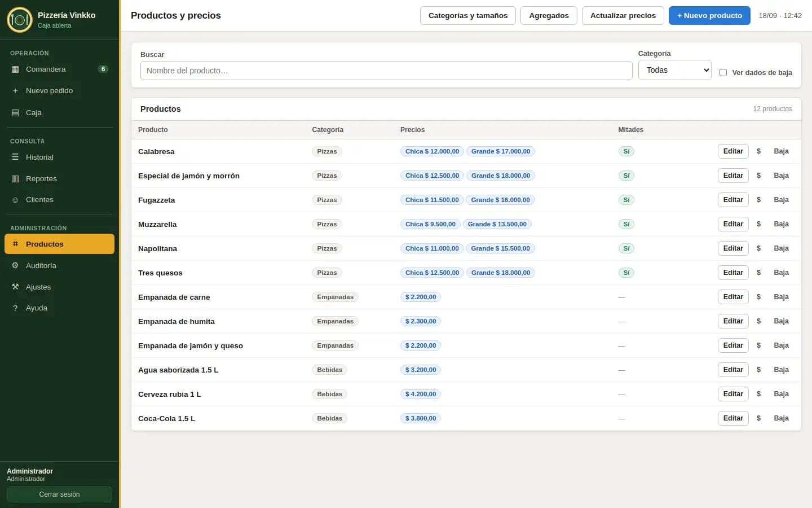Click the $ price icon for Empanada de carne
The width and height of the screenshot is (812, 508).
pos(758,297)
